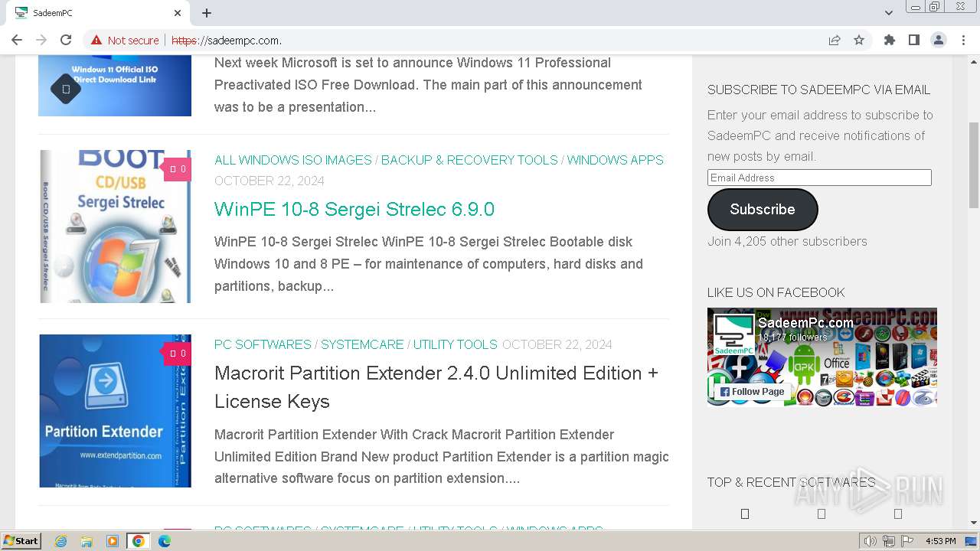Viewport: 980px width, 551px height.
Task: Switch to Chrome on the taskbar
Action: (x=139, y=541)
